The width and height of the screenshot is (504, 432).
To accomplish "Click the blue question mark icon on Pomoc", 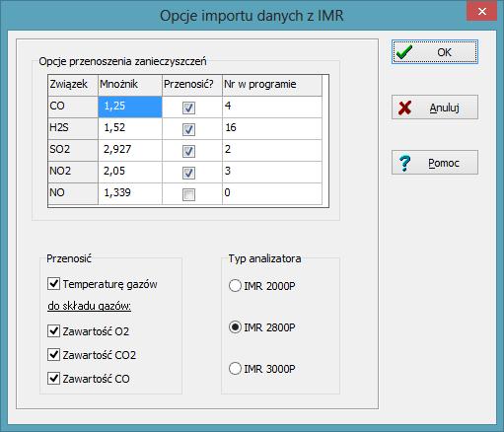I will [405, 163].
